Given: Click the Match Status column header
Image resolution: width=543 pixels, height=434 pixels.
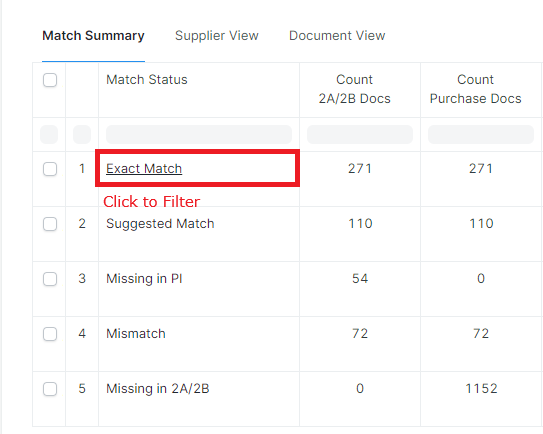Looking at the screenshot, I should tap(147, 80).
